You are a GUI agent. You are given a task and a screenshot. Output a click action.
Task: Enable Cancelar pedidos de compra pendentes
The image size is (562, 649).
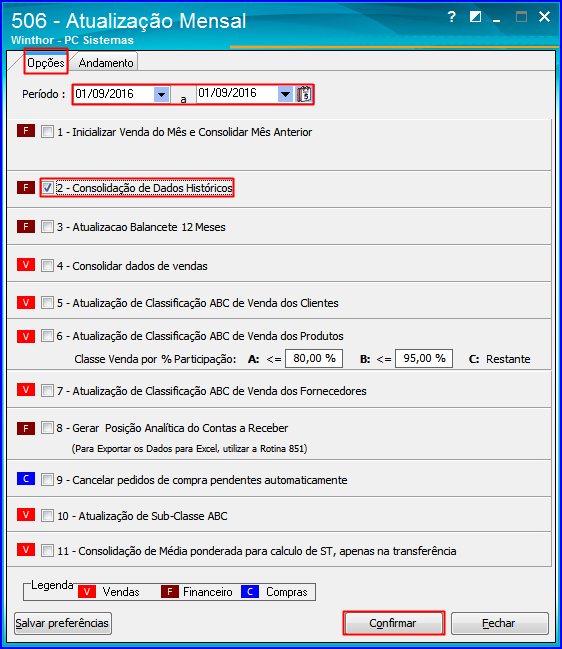coord(47,479)
